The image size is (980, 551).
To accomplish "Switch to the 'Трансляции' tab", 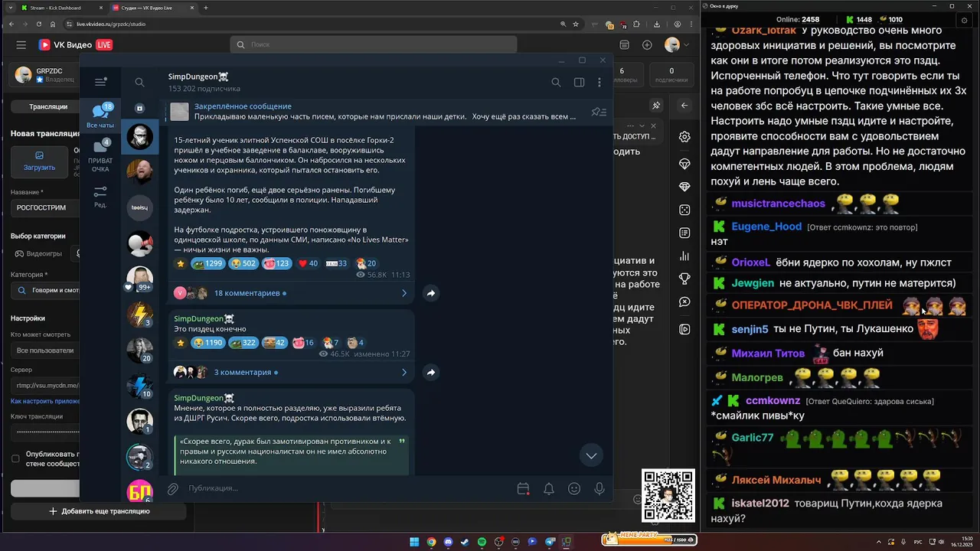I will 47,107.
